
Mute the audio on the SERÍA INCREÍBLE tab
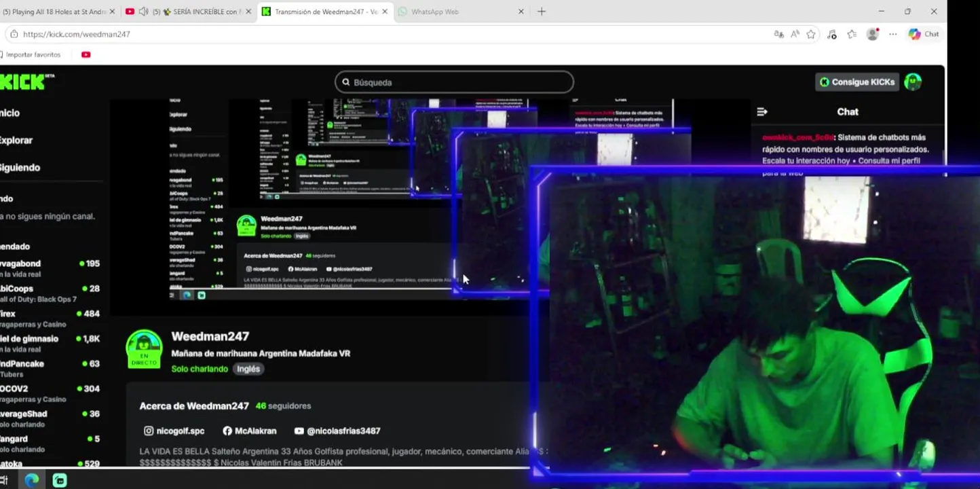pos(143,12)
